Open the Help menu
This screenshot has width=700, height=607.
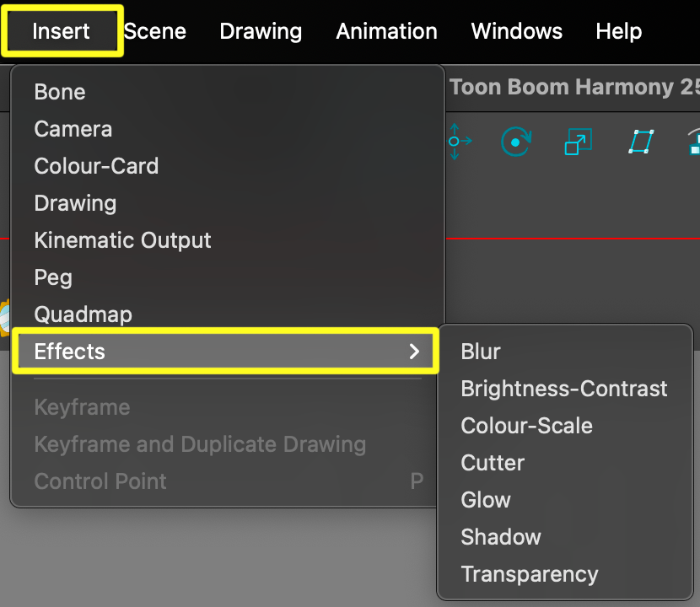click(x=618, y=31)
